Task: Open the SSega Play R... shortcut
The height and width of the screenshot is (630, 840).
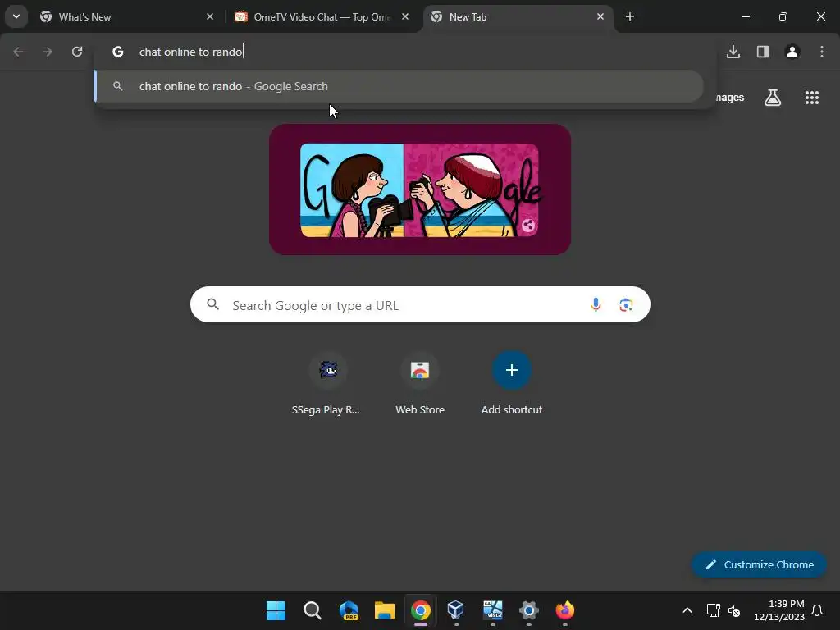Action: click(326, 382)
